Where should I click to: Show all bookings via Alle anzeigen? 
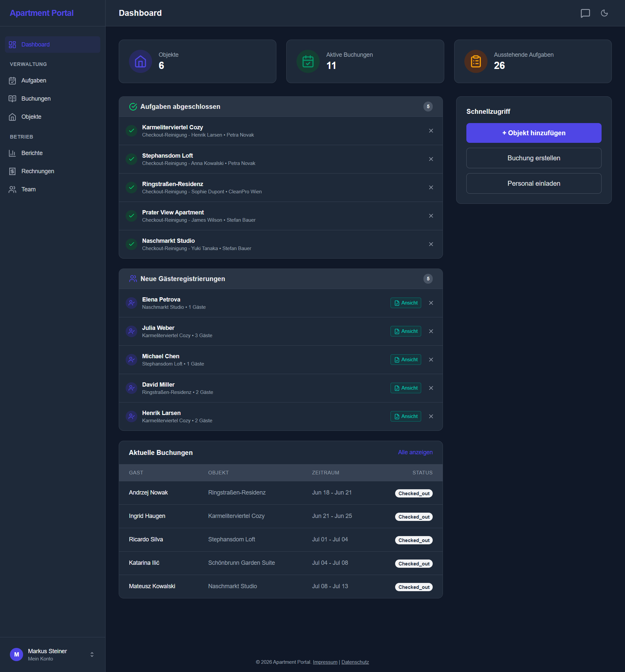click(x=415, y=452)
